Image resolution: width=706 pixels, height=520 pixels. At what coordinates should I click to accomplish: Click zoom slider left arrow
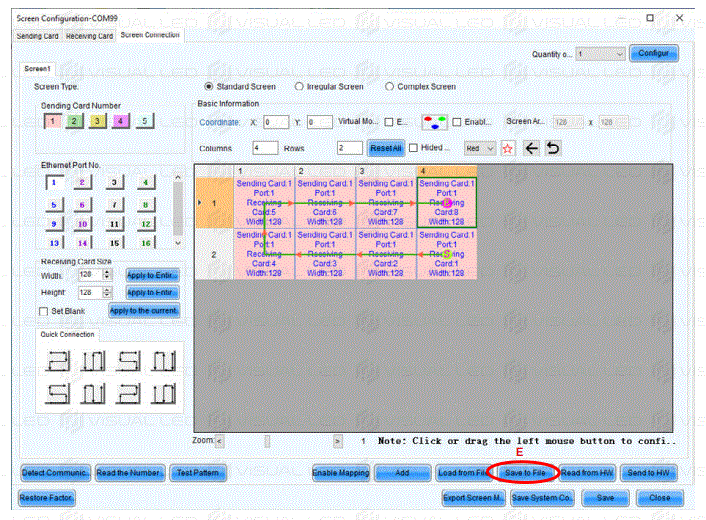(x=219, y=441)
